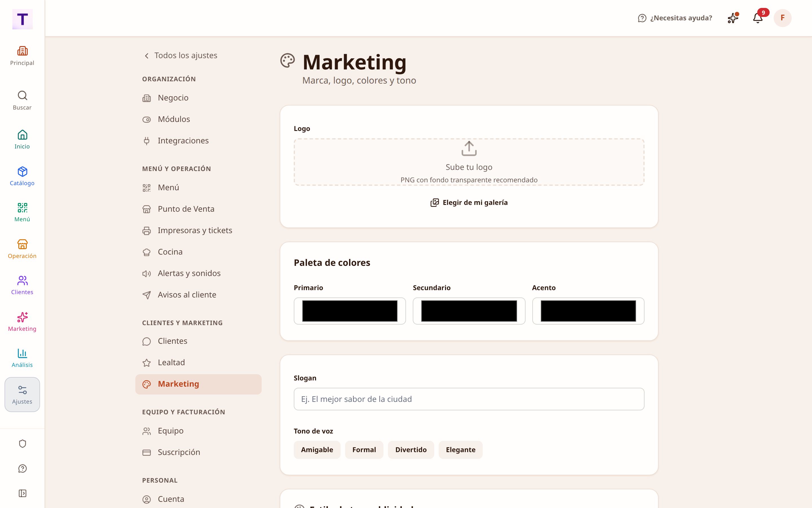Go to Inicio home icon
Screen dimensions: 812x508
(22, 139)
